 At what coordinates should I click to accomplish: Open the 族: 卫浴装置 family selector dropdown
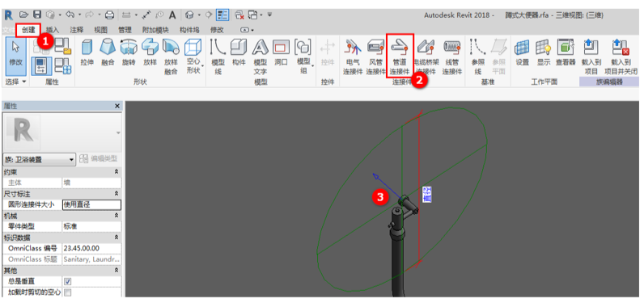[x=40, y=159]
